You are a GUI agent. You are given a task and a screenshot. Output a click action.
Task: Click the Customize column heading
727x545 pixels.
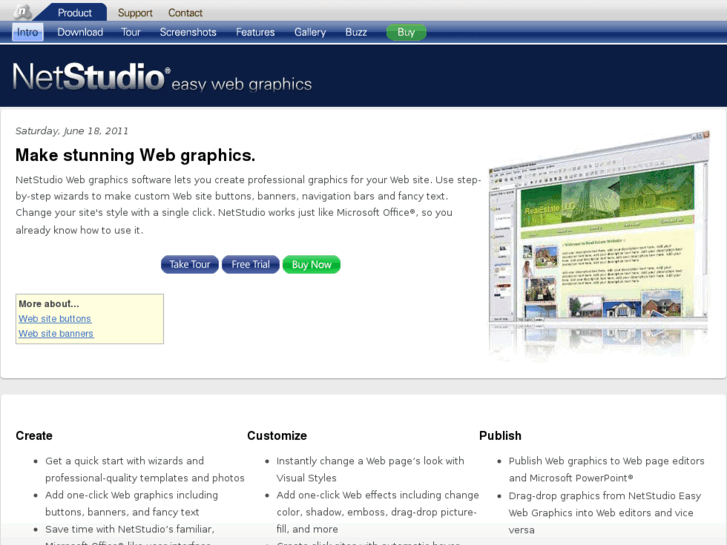coord(277,436)
